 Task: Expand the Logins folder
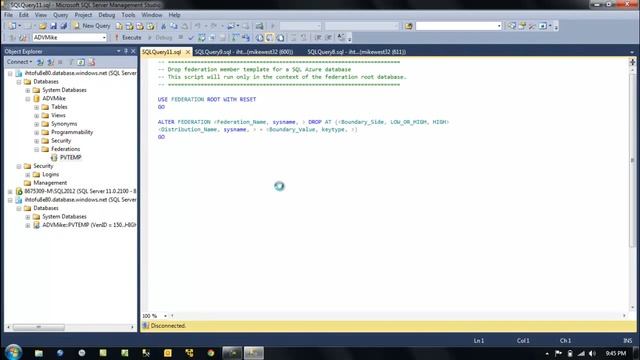28,175
